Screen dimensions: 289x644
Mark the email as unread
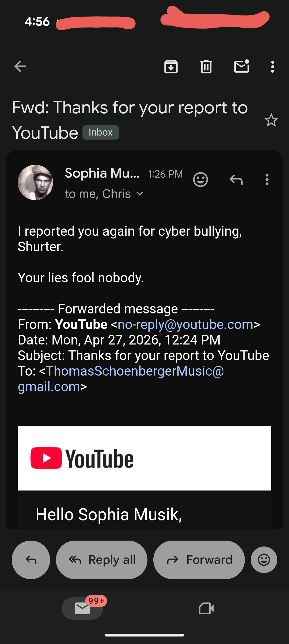(242, 66)
